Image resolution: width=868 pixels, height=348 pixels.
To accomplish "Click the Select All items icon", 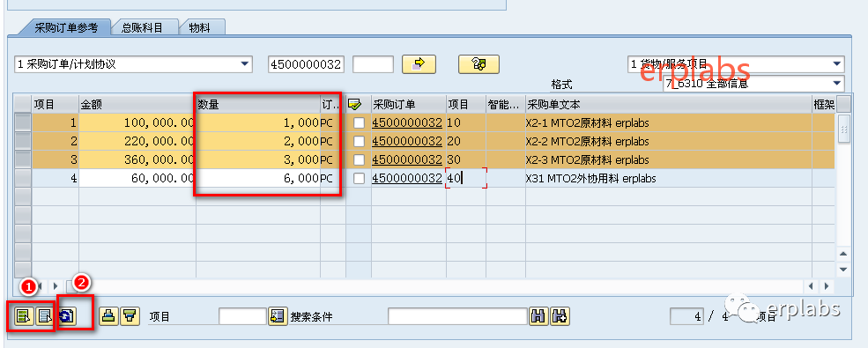I will tap(23, 316).
